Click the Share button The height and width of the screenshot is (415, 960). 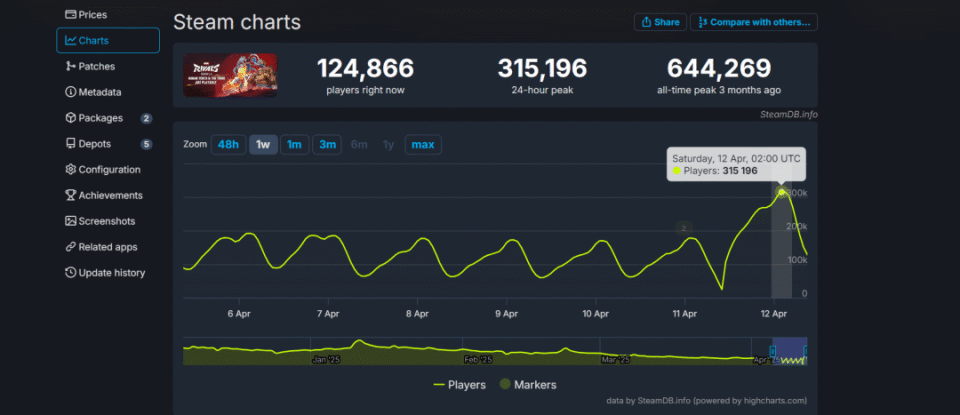[x=660, y=22]
